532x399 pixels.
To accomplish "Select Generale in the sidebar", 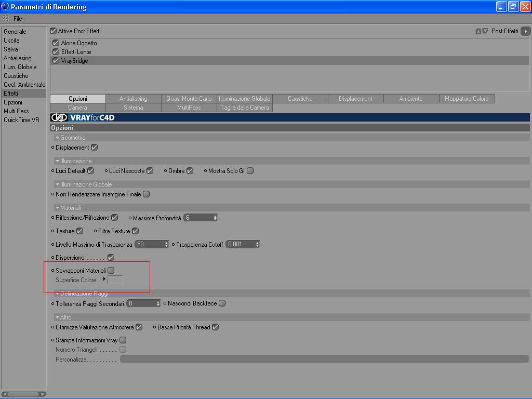I will [24, 32].
